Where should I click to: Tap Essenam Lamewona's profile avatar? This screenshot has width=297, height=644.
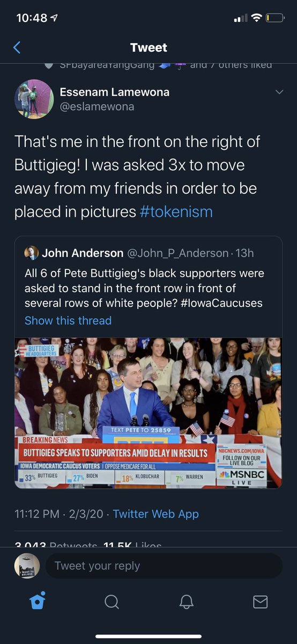[x=34, y=99]
